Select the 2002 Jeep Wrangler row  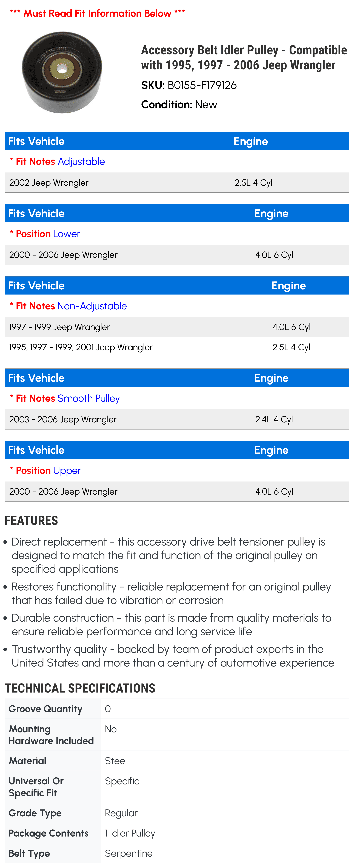[x=177, y=183]
